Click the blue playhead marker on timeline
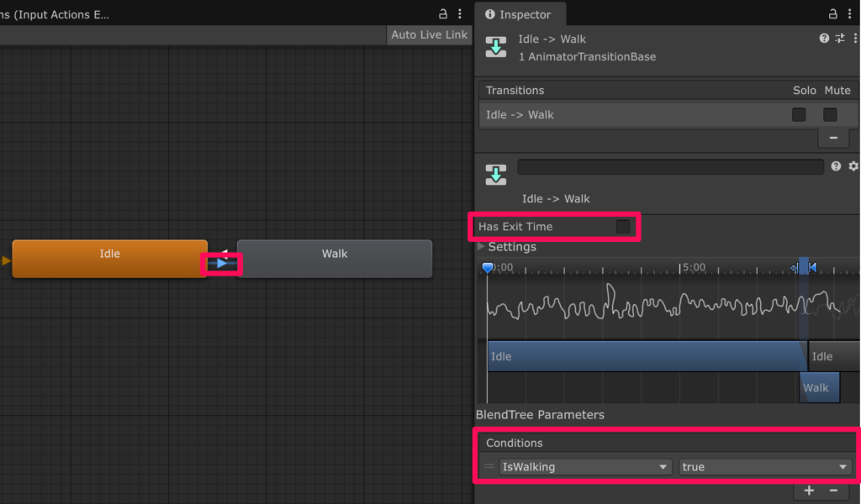Image resolution: width=861 pixels, height=504 pixels. pos(488,268)
